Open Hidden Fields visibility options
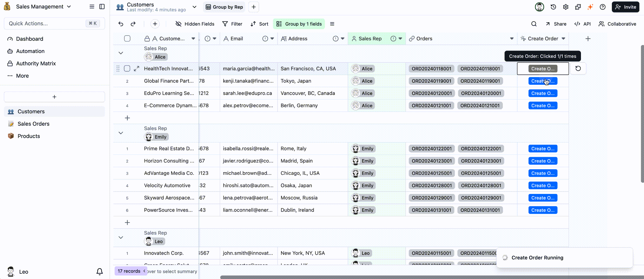 [x=195, y=24]
